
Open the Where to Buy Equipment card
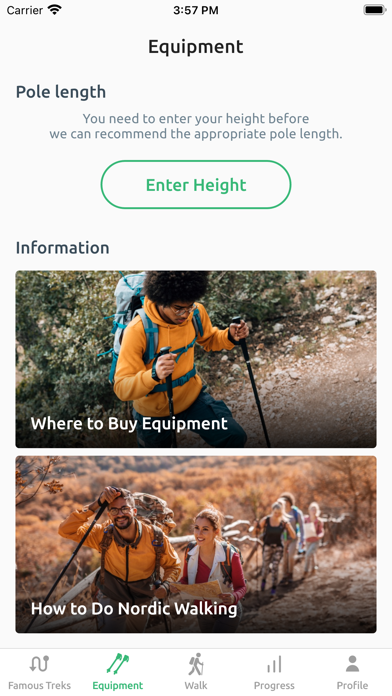point(196,359)
